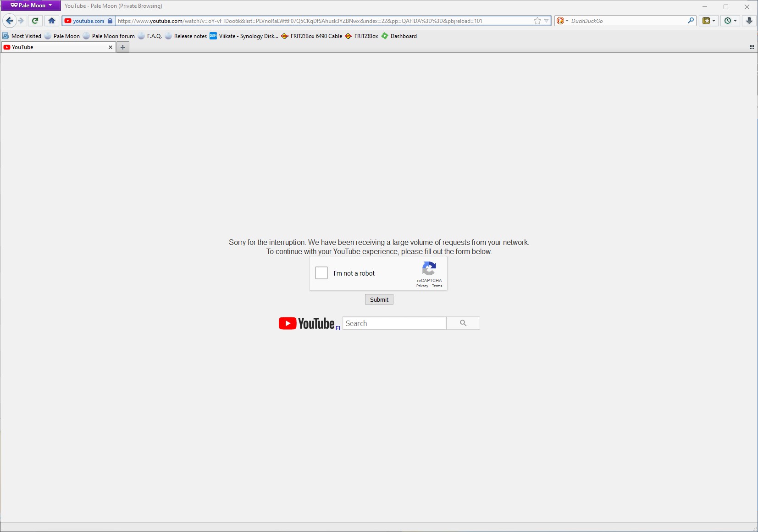Viewport: 758px width, 532px height.
Task: Go forward to the next page
Action: [21, 21]
